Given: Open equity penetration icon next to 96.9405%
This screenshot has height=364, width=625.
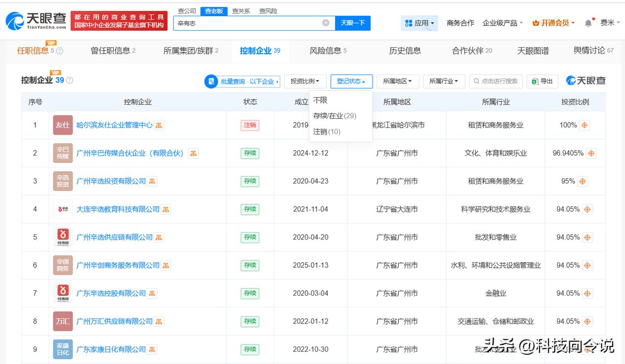Looking at the screenshot, I should 591,154.
